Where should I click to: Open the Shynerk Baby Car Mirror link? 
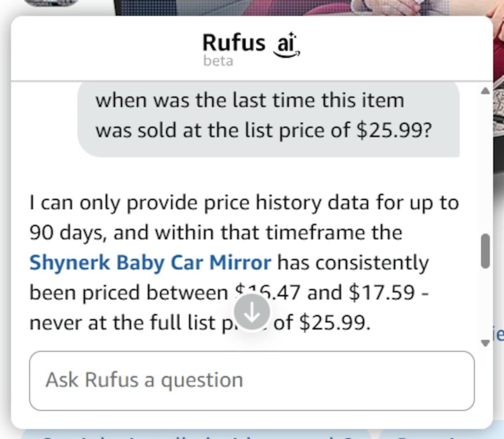pyautogui.click(x=150, y=262)
